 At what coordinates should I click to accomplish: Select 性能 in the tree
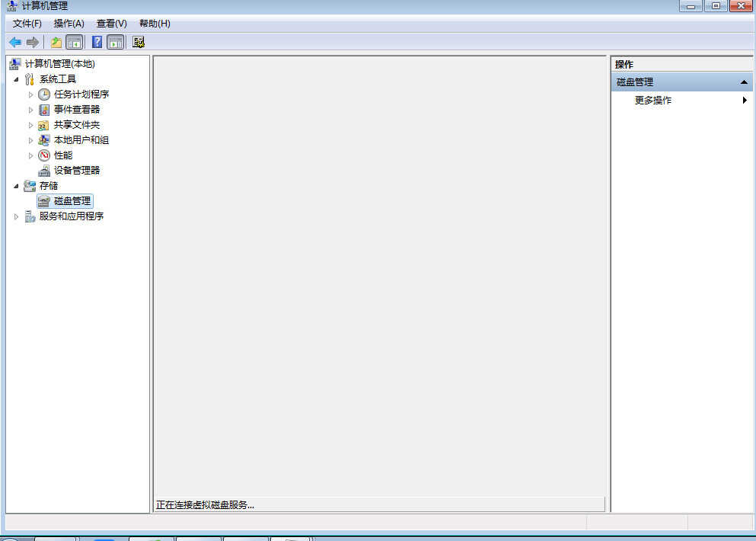point(63,155)
